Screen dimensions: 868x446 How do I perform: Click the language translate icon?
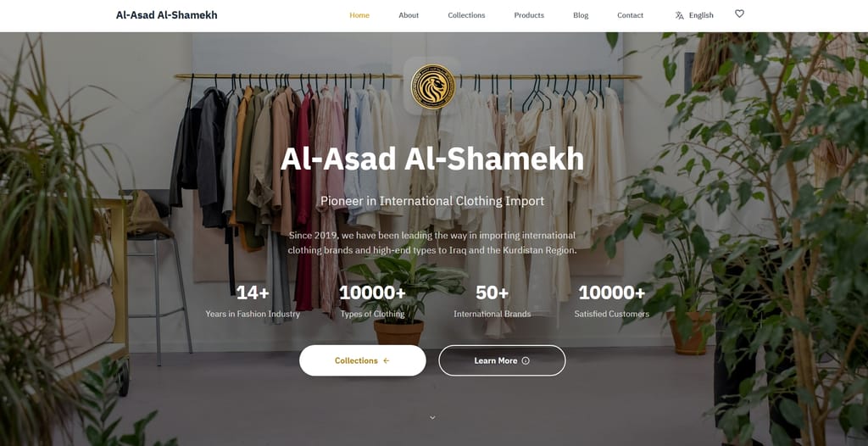[679, 15]
